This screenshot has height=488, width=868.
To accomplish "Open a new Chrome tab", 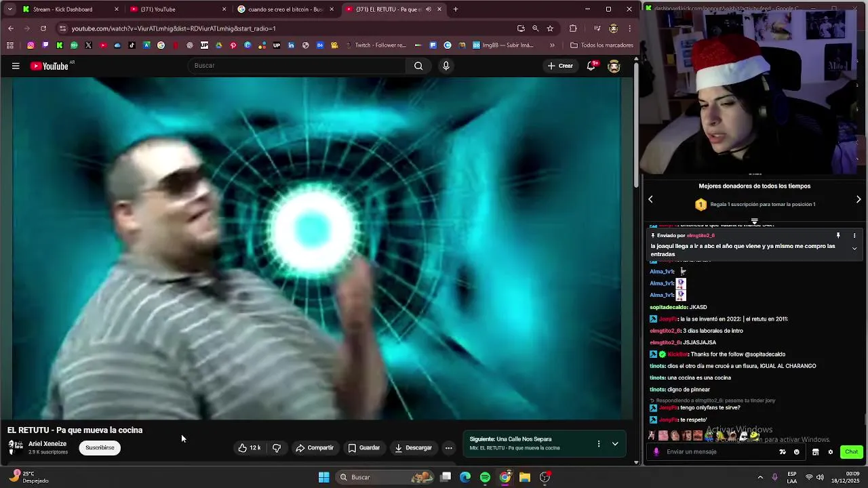I will (456, 9).
